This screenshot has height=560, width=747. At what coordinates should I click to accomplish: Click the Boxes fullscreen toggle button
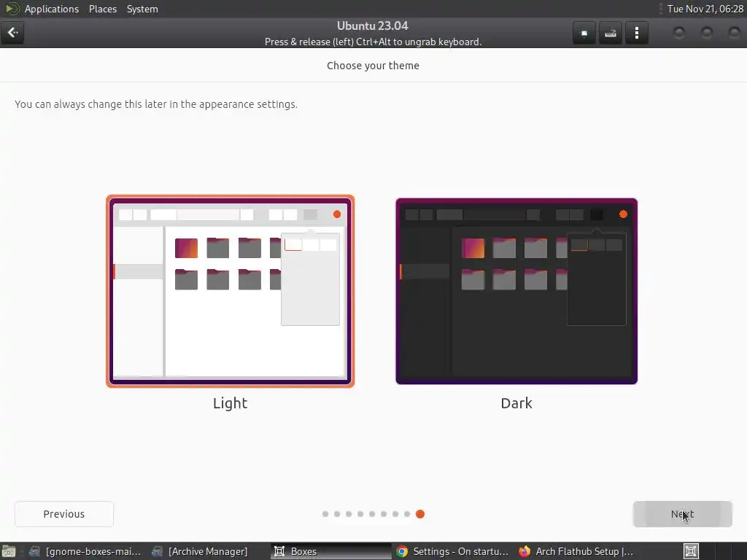click(584, 34)
